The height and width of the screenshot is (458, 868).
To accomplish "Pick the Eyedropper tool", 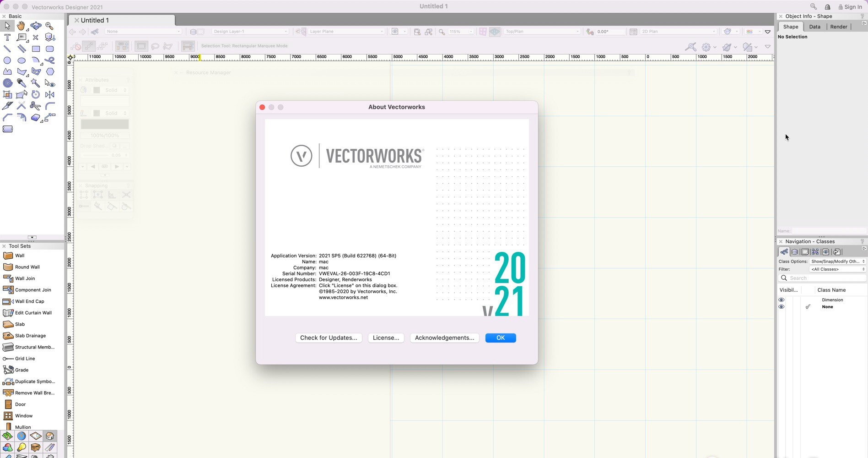I will click(x=21, y=83).
